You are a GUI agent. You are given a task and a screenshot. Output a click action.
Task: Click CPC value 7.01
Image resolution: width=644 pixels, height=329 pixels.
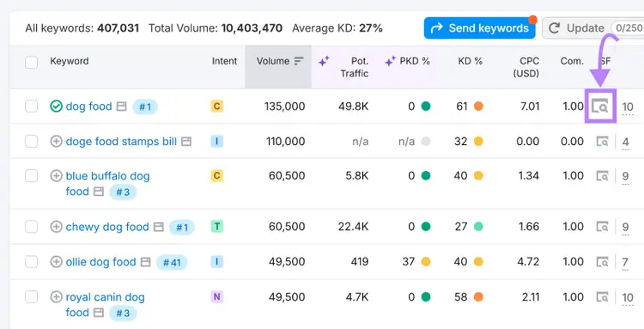point(530,107)
